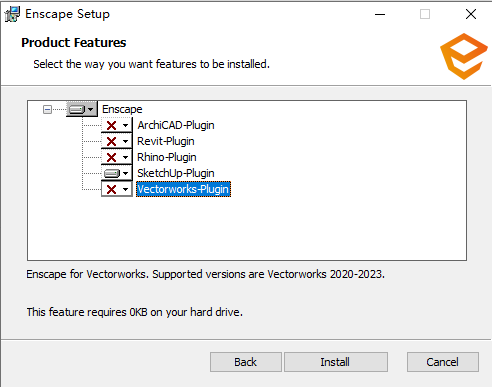Close the Enscape Setup window

click(x=471, y=14)
